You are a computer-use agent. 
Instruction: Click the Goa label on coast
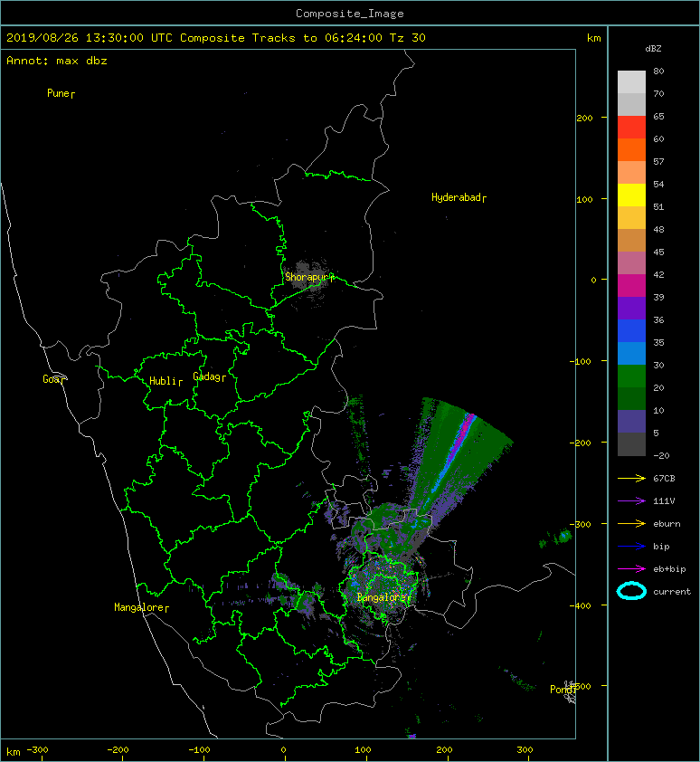point(53,379)
